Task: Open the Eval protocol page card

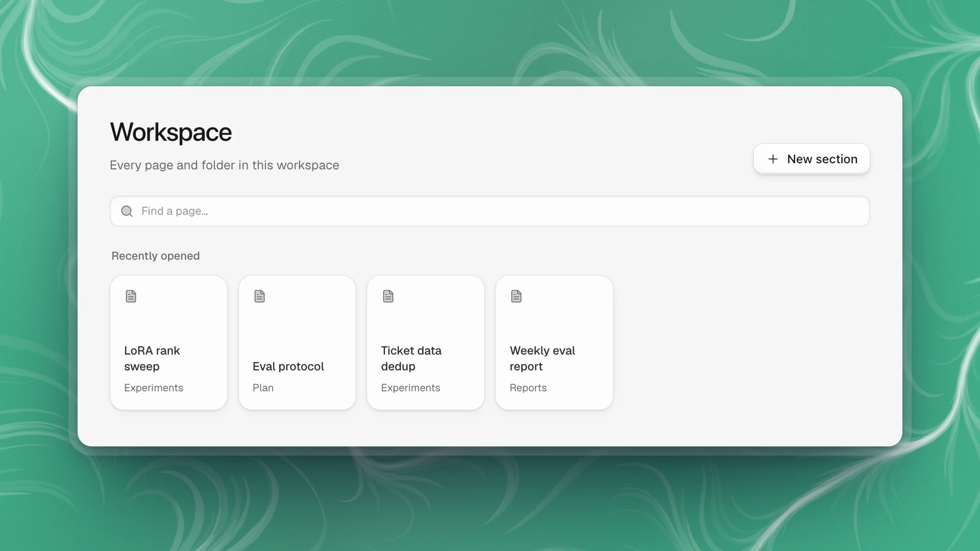Action: tap(297, 343)
